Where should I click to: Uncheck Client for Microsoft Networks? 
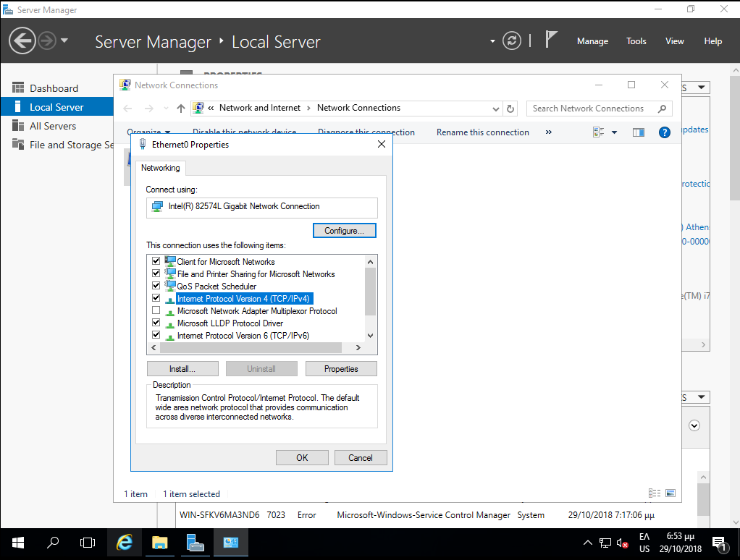156,261
